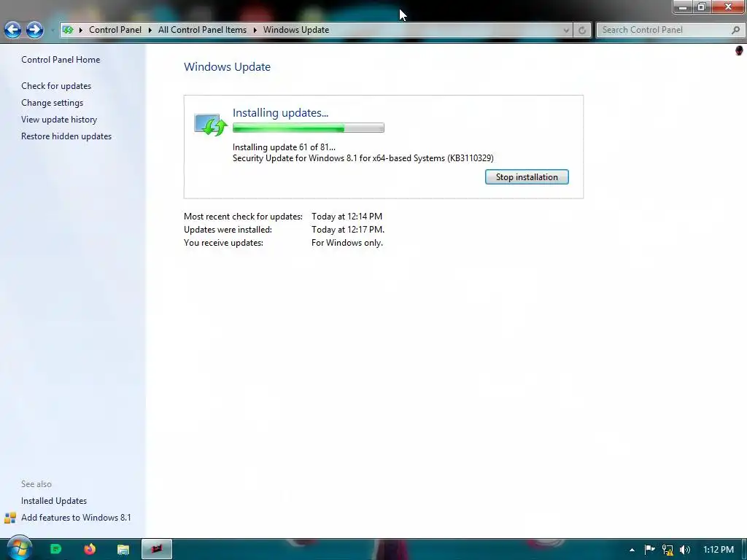Click the Installing updates shield icon

click(211, 125)
